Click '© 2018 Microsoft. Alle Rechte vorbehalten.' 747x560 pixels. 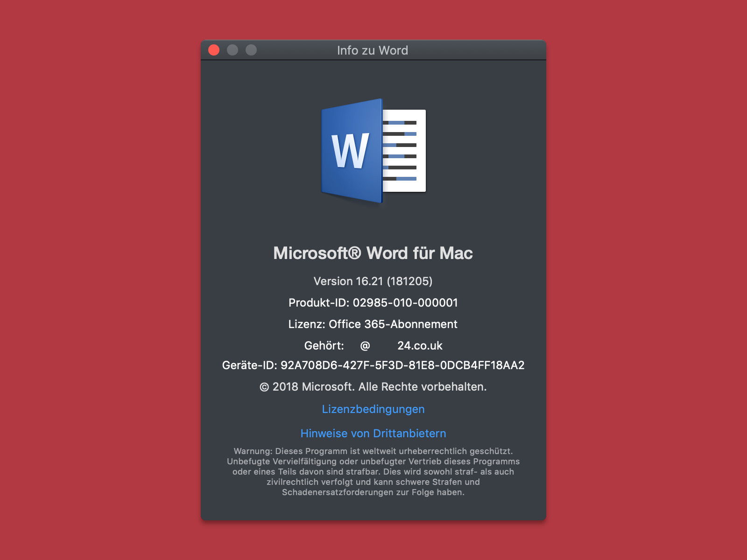(x=373, y=387)
